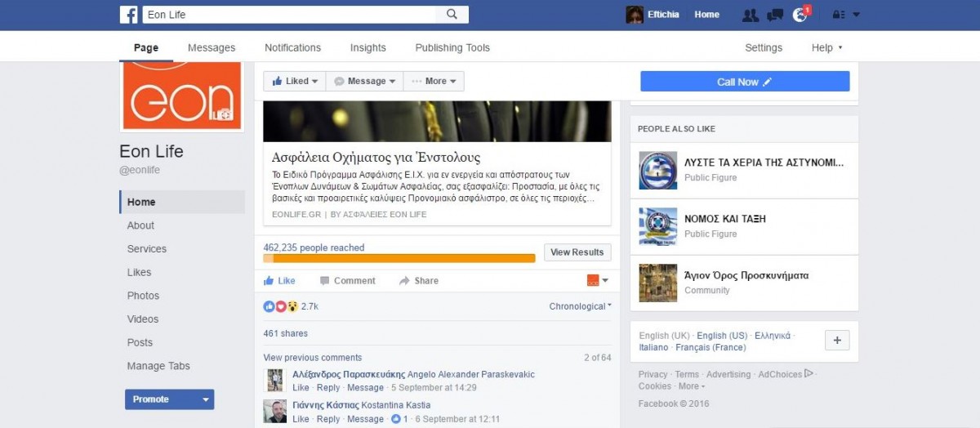Click the AdChoices triangle icon
Image resolution: width=980 pixels, height=428 pixels.
808,373
